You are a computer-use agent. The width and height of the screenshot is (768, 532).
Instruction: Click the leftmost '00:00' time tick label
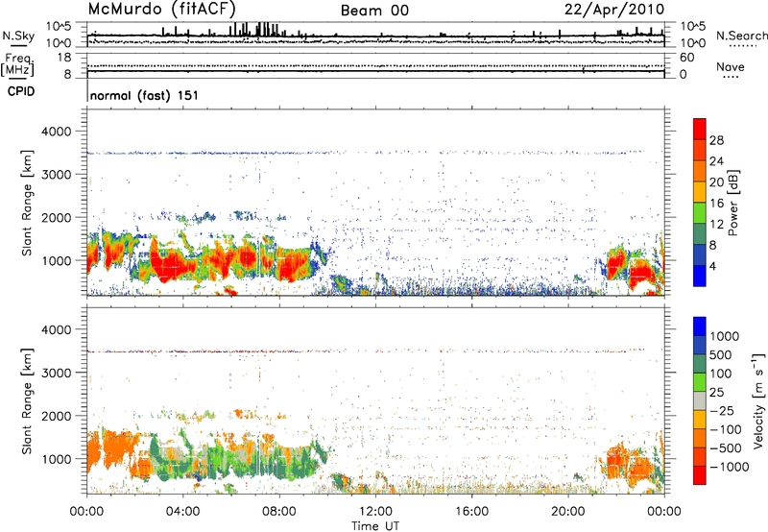[86, 512]
